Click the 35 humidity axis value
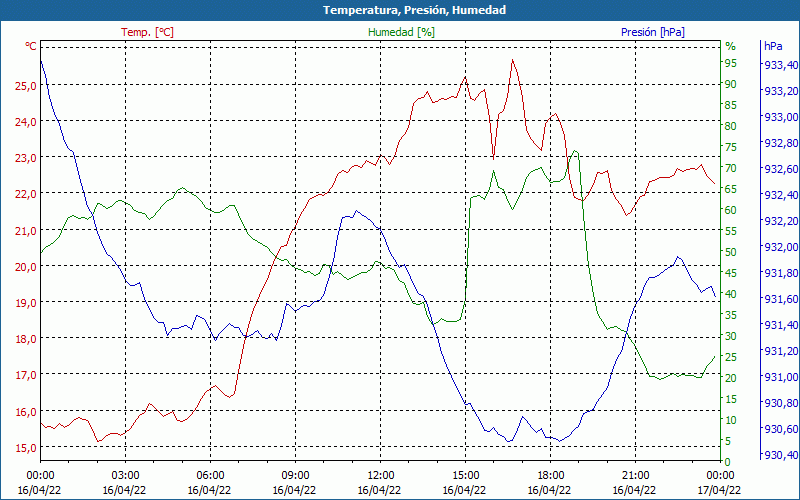This screenshot has width=800, height=500. tap(731, 315)
